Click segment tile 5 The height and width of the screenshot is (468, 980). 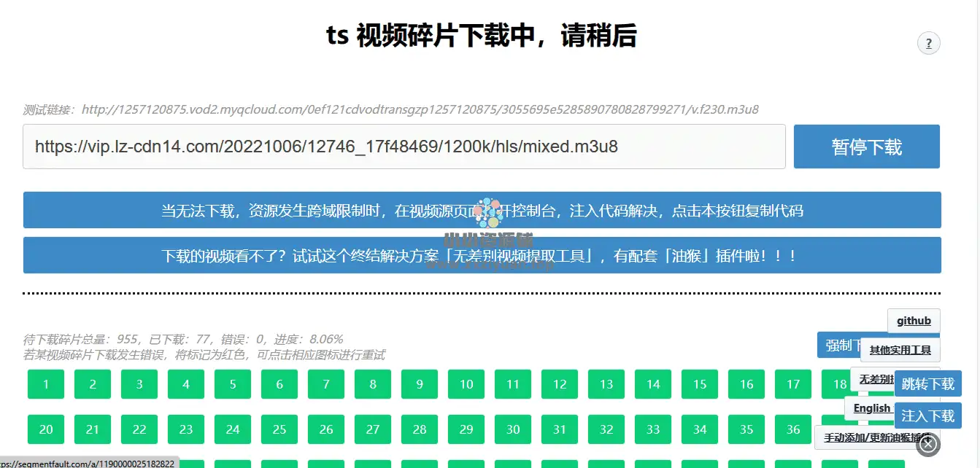[x=233, y=384]
